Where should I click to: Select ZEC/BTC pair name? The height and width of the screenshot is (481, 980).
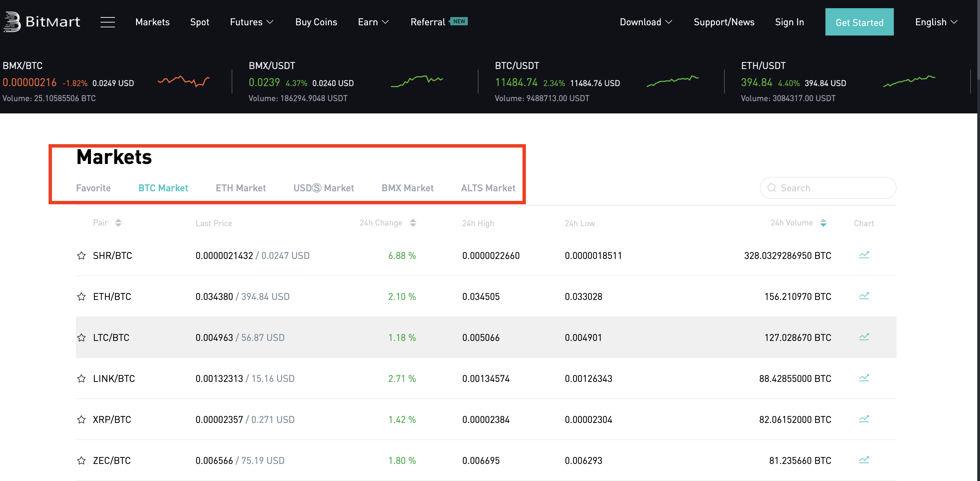pyautogui.click(x=112, y=461)
